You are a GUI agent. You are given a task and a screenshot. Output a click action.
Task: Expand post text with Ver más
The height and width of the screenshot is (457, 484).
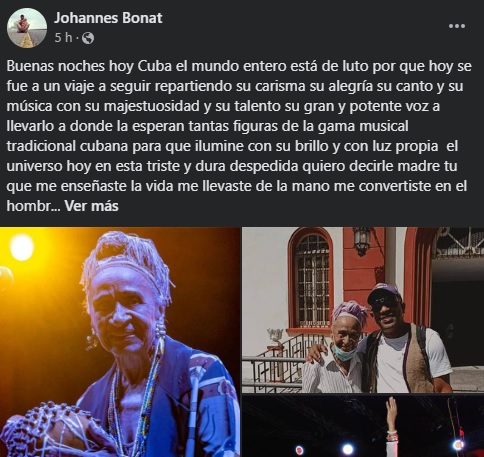91,206
